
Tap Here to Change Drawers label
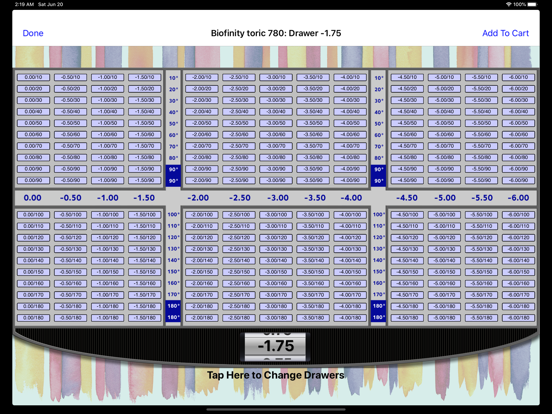click(x=276, y=375)
